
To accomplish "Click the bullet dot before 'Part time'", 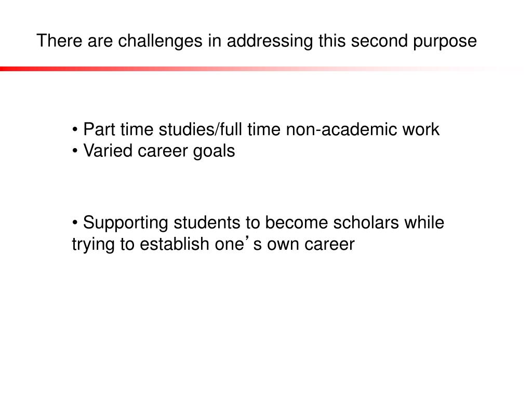I will click(x=75, y=130).
